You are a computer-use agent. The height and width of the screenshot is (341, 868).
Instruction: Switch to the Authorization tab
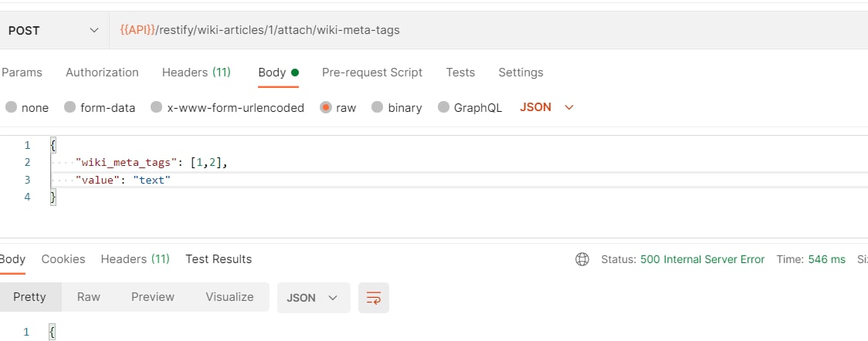tap(102, 73)
